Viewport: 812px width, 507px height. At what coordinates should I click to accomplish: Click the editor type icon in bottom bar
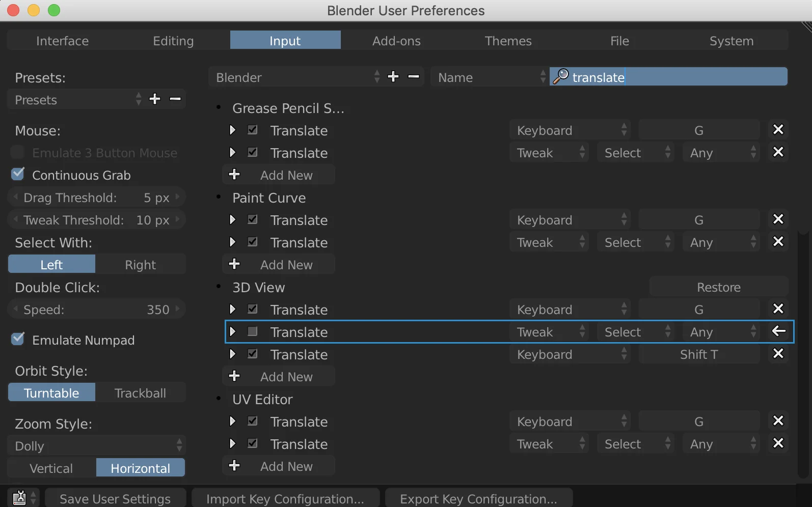(x=23, y=498)
